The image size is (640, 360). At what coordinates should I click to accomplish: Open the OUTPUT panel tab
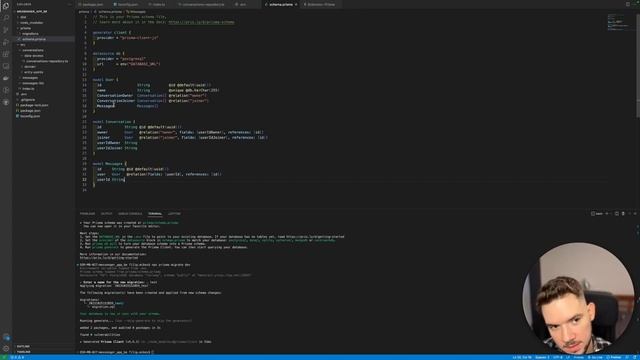click(107, 214)
